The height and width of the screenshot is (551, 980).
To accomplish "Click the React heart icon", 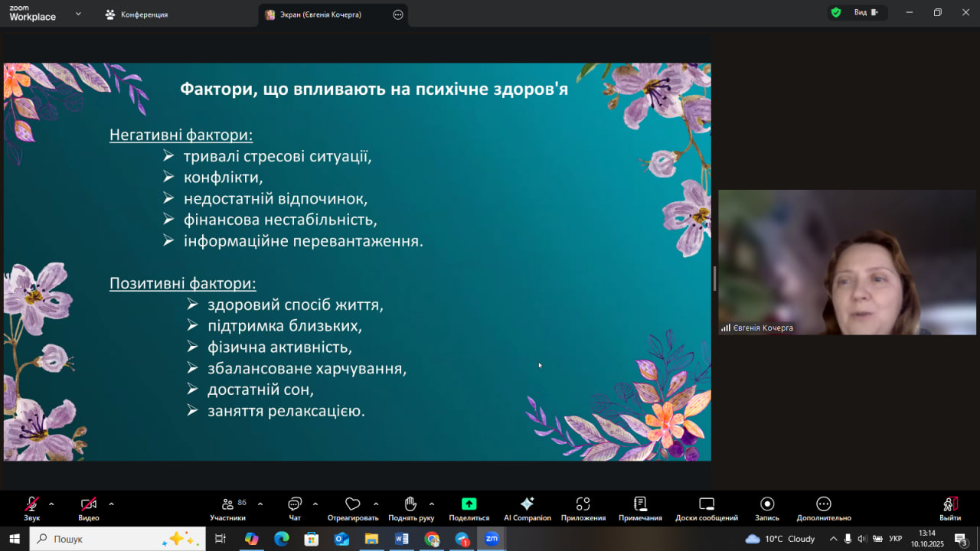I will click(x=352, y=504).
